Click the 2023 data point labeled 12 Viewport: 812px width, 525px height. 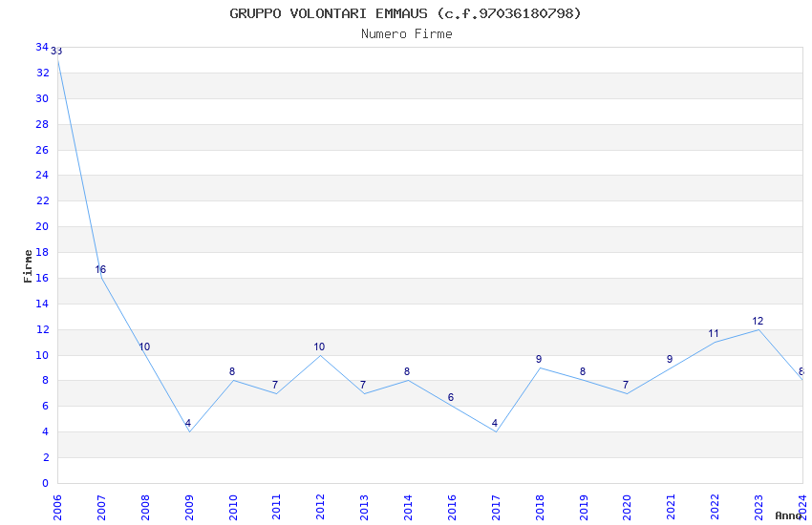(x=759, y=329)
